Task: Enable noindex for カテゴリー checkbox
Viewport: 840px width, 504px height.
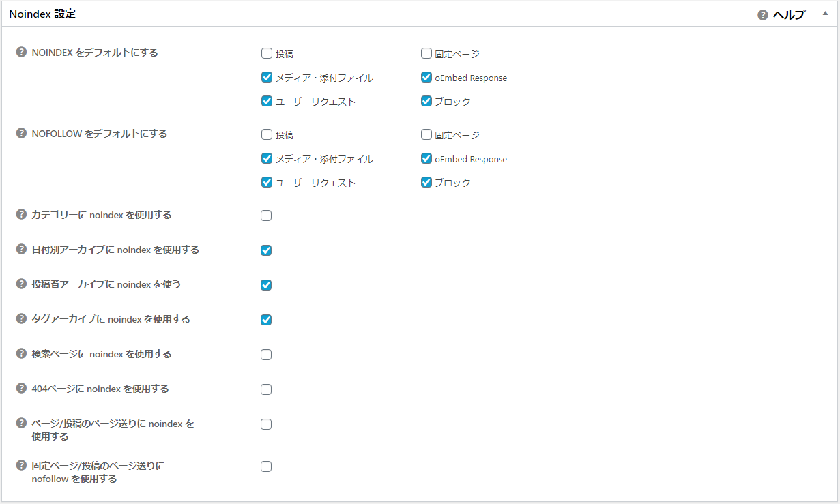Action: coord(266,216)
